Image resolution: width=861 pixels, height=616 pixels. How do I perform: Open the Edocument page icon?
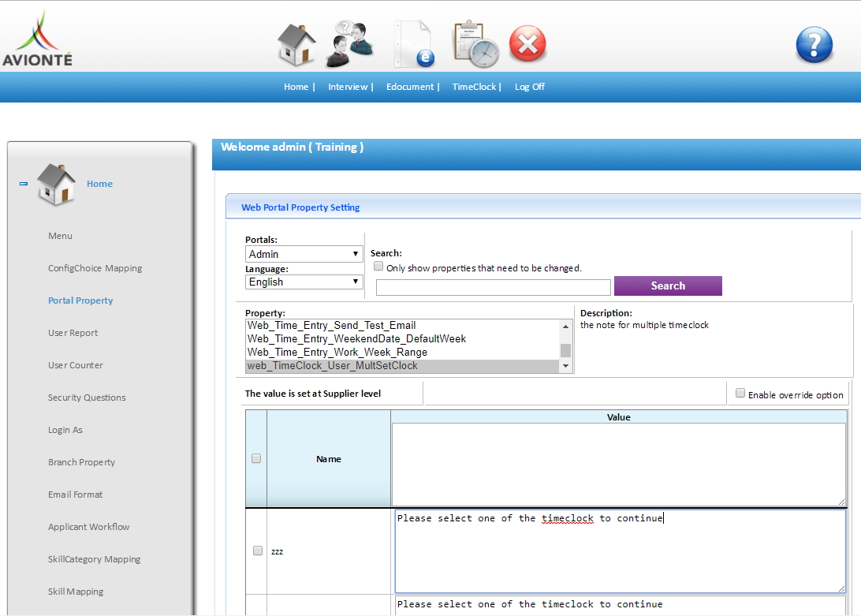[x=415, y=44]
